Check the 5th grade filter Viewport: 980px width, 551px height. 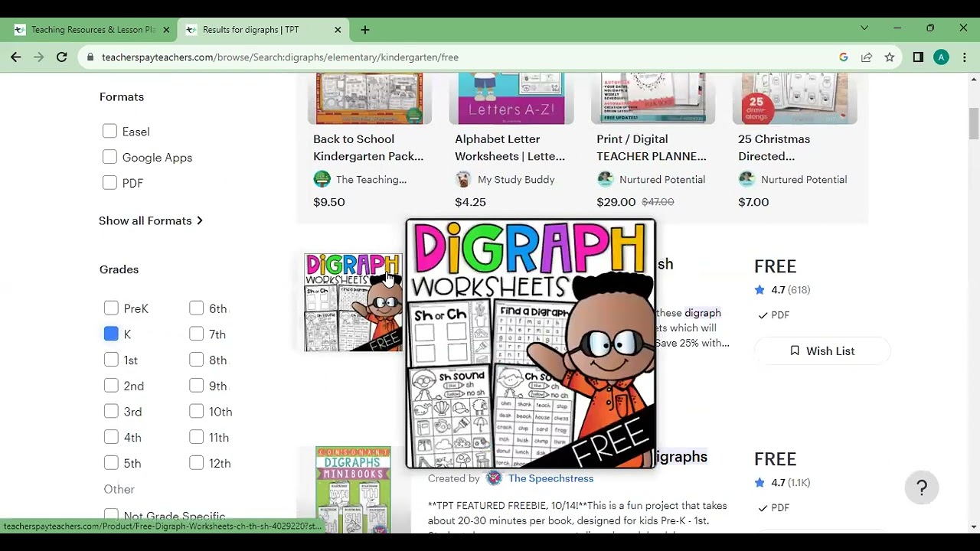(x=111, y=463)
